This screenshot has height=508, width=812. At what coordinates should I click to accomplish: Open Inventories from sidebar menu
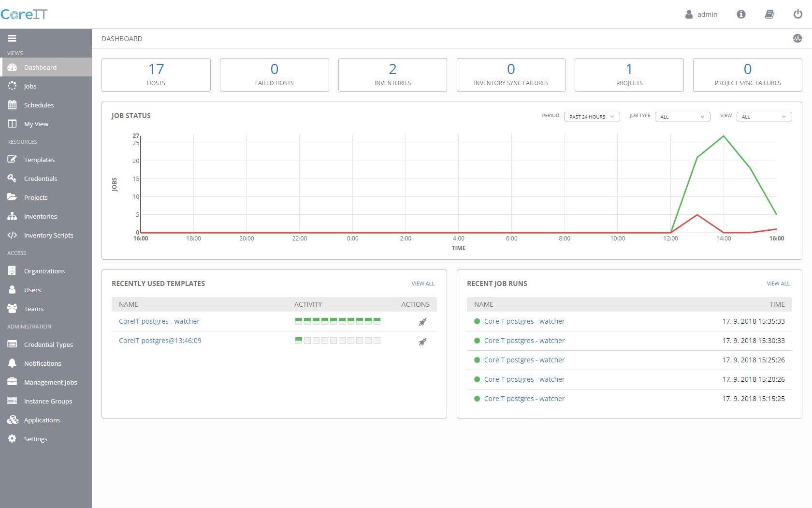(41, 216)
